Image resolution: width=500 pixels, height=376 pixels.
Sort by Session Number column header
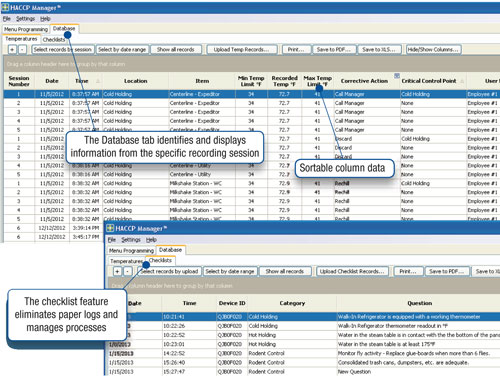[19, 81]
